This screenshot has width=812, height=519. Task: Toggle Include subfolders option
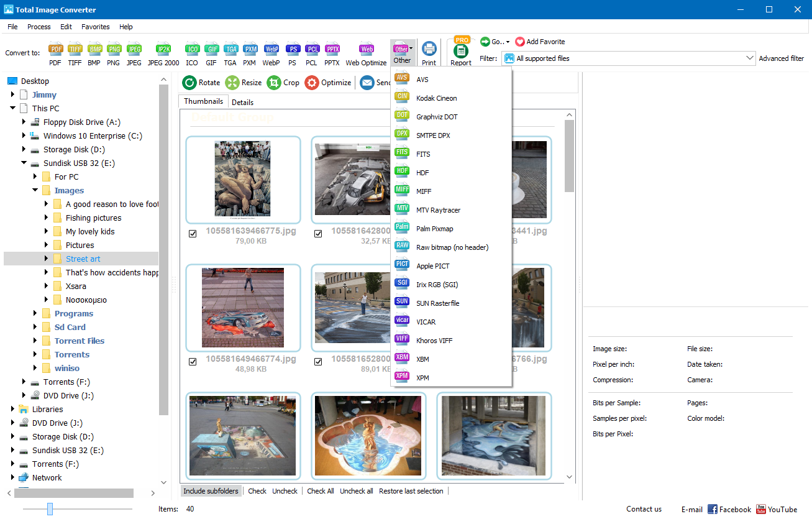(211, 491)
